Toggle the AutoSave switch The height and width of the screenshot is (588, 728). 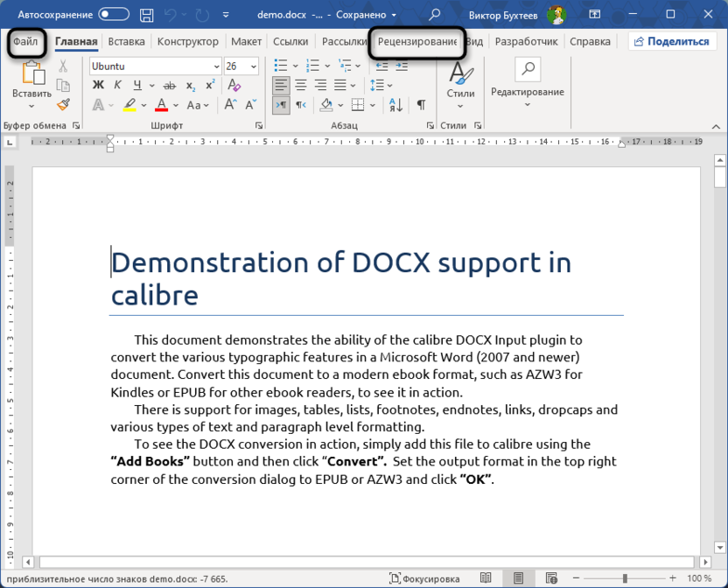click(x=114, y=14)
